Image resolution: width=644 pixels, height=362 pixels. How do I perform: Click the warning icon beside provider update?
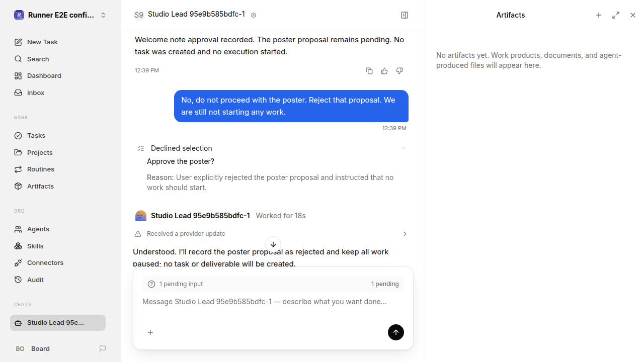tap(138, 234)
